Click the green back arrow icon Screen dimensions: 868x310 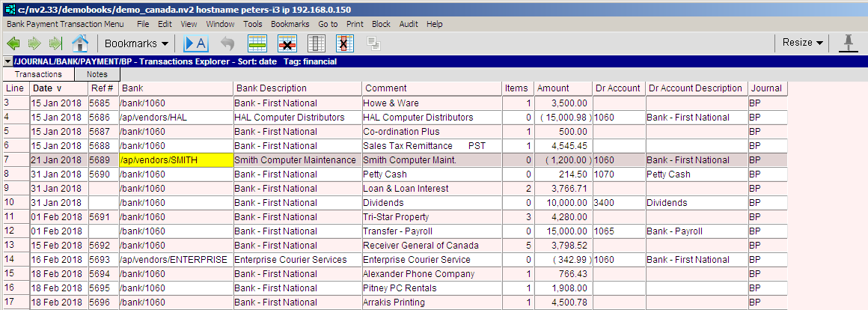pos(14,43)
